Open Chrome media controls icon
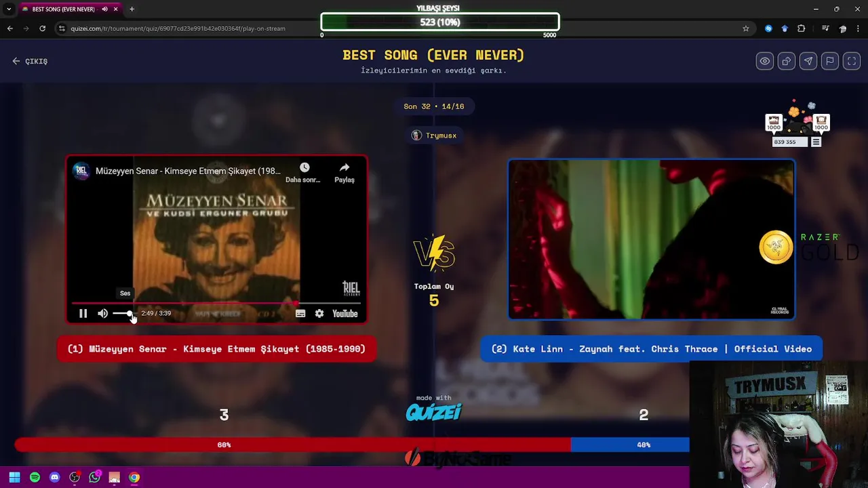The width and height of the screenshot is (868, 488). tap(825, 28)
